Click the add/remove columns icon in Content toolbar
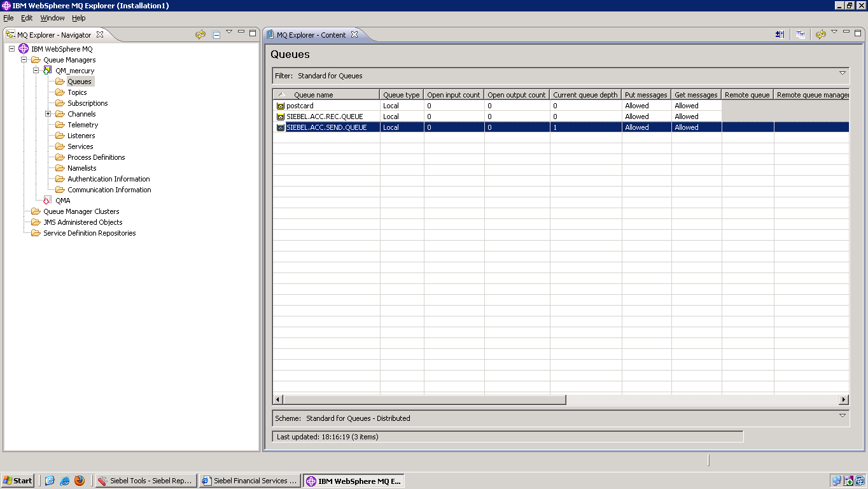Image resolution: width=868 pixels, height=489 pixels. pyautogui.click(x=779, y=33)
